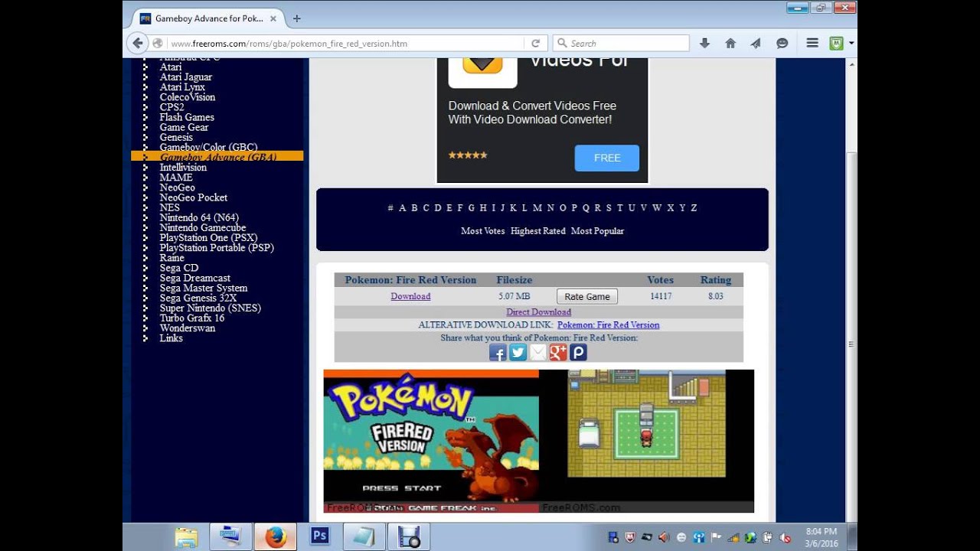
Task: Click the Download link
Action: coord(410,296)
